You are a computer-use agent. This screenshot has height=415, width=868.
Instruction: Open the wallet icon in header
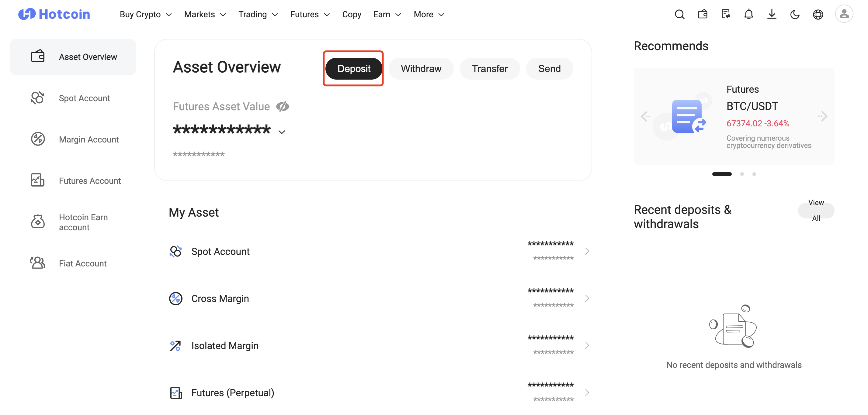(703, 15)
